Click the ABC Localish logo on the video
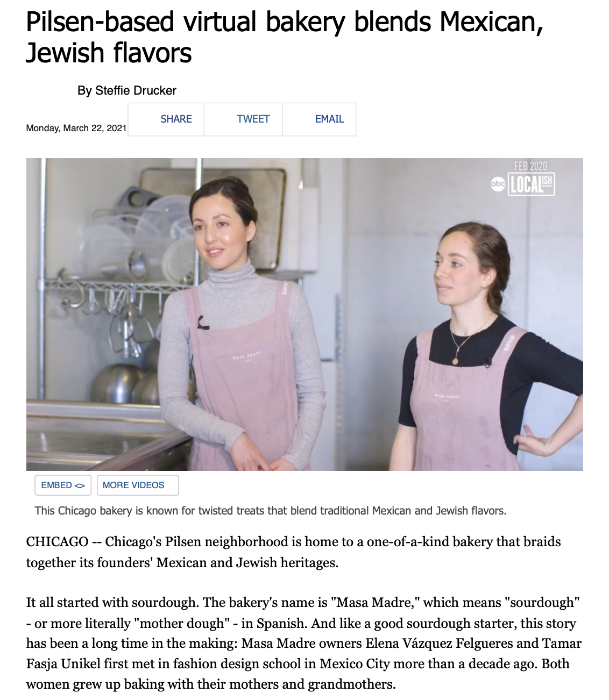Screen dimensions: 609x700 [522, 184]
